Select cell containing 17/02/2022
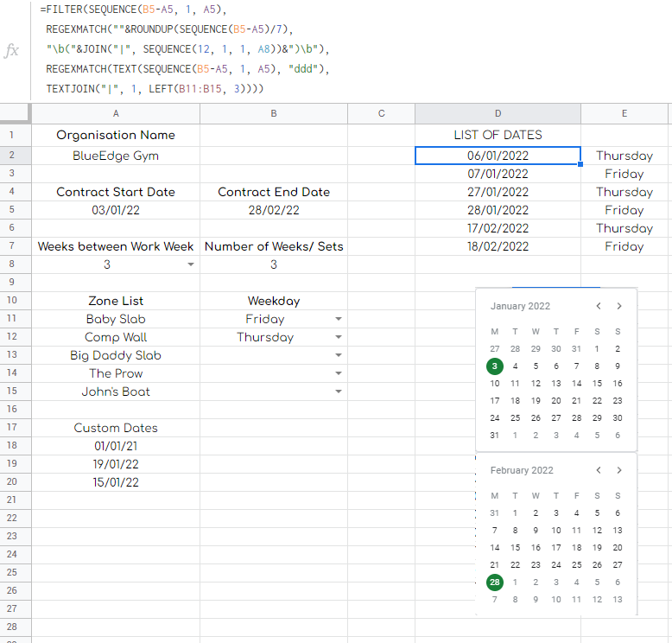 498,228
